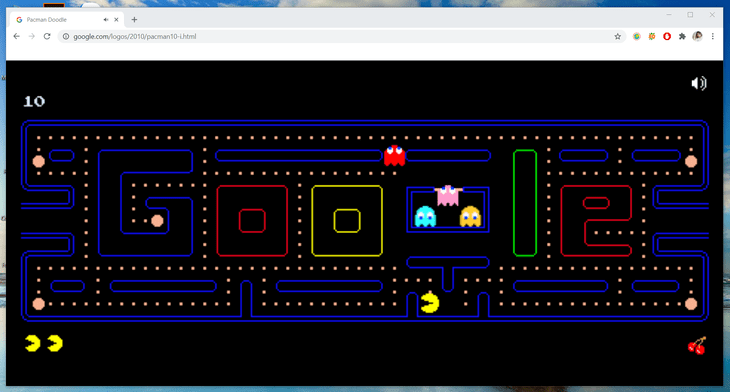
Task: Click the green letter l of the logo
Action: (525, 203)
